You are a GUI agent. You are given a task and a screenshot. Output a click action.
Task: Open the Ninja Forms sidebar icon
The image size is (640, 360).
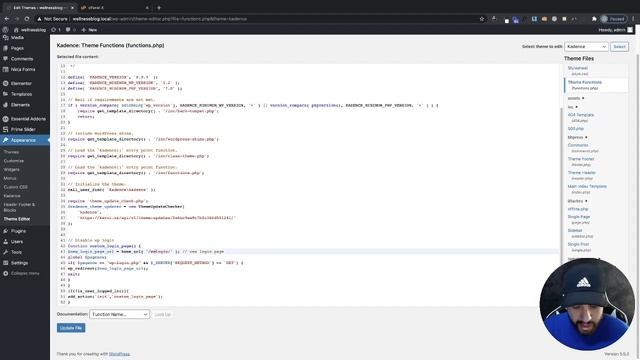(x=6, y=69)
